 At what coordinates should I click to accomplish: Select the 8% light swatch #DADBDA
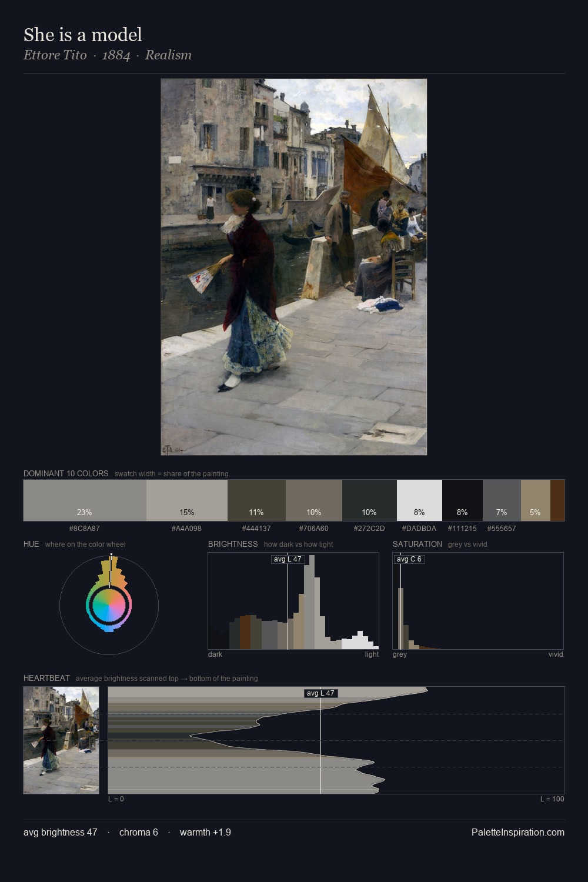tap(419, 500)
